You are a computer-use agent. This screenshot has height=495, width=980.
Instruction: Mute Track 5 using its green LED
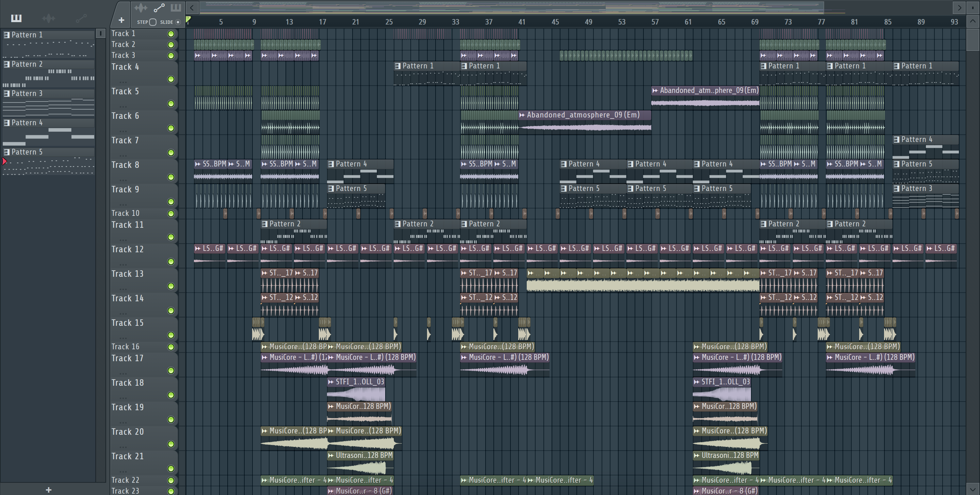(171, 103)
